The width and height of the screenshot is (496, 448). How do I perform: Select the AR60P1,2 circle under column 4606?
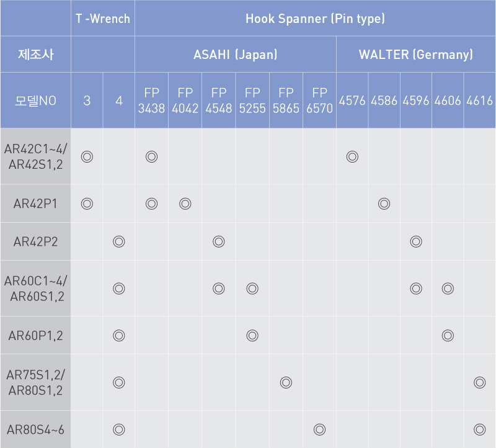click(448, 335)
